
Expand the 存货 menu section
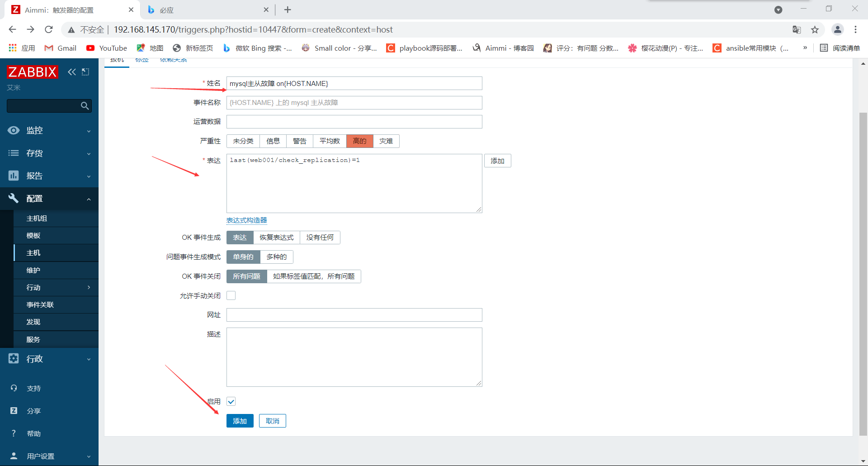click(89, 154)
